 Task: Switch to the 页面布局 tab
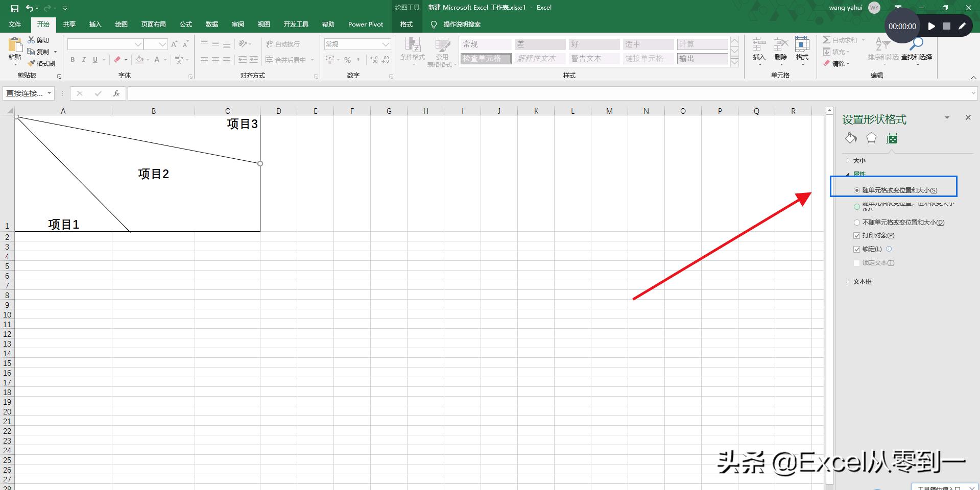coord(153,24)
